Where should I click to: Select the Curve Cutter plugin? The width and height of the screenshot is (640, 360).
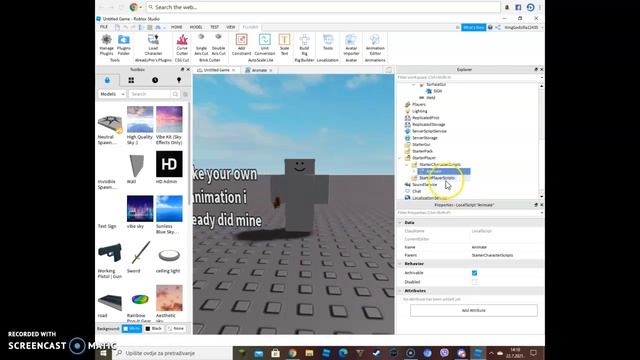(182, 45)
